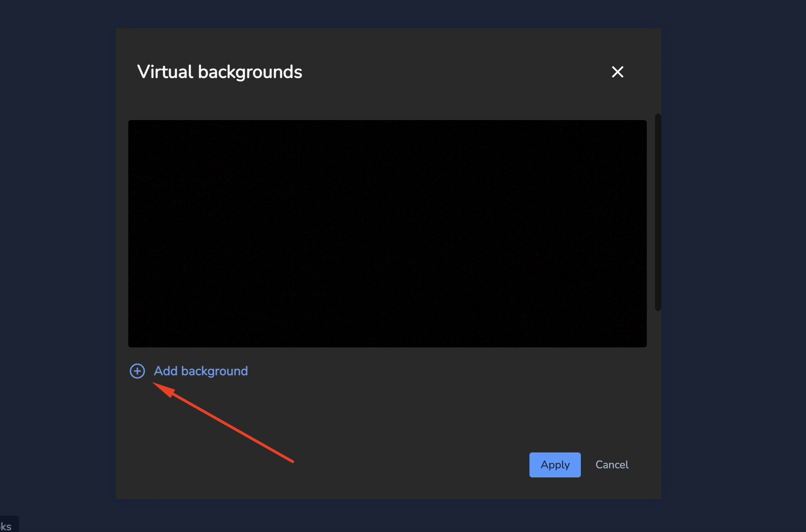Close the Virtual backgrounds dialog with X

point(617,72)
